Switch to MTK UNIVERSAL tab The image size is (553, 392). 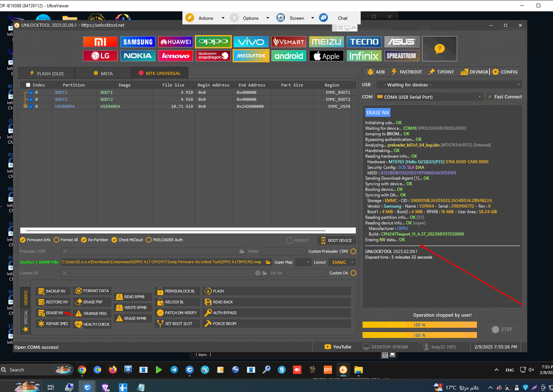pos(159,73)
